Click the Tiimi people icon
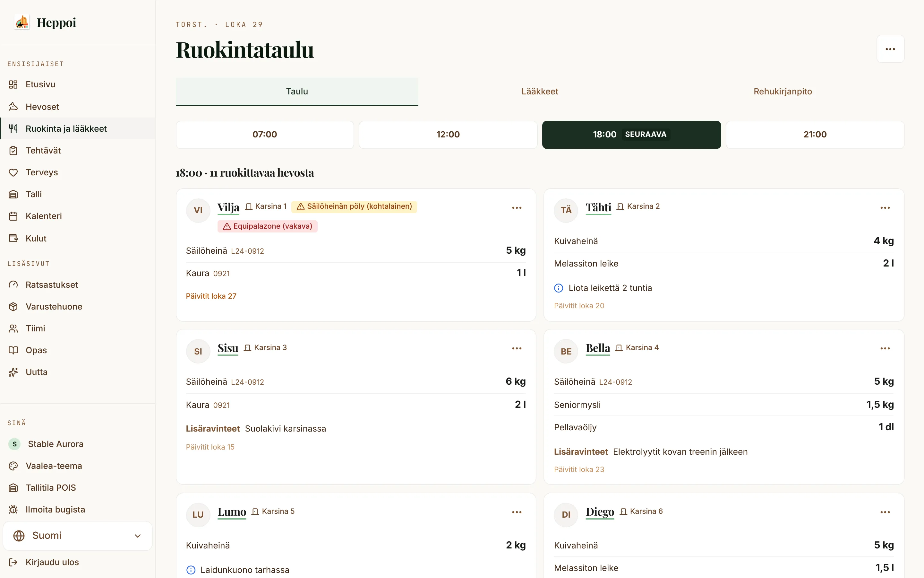The width and height of the screenshot is (924, 578). (x=13, y=328)
